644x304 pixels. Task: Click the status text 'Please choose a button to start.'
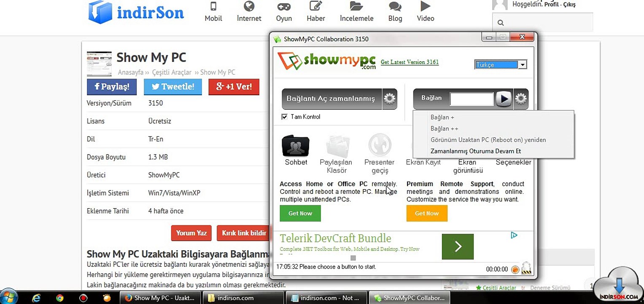tap(338, 267)
